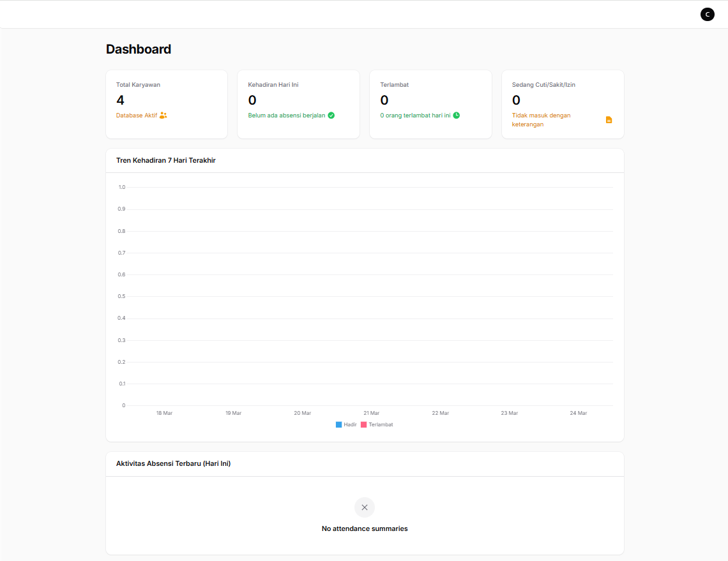
Task: Select the Aktivitas Absensi Terbaru header
Action: [x=174, y=463]
